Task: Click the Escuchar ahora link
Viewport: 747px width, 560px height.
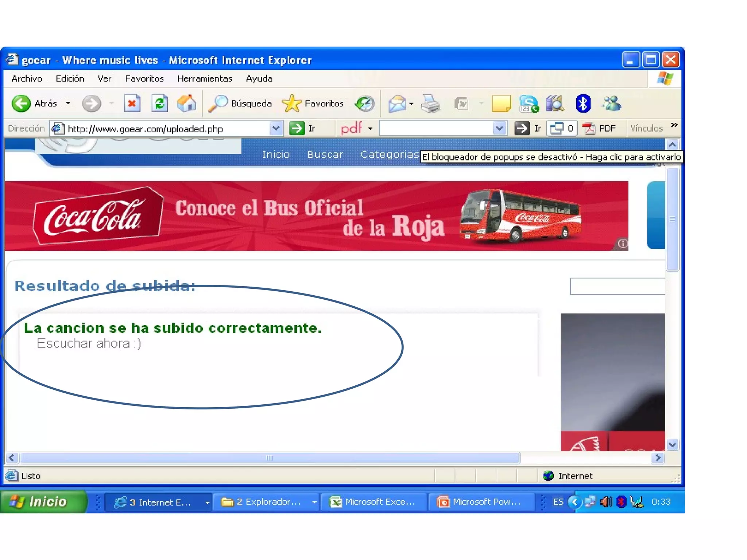Action: point(89,343)
